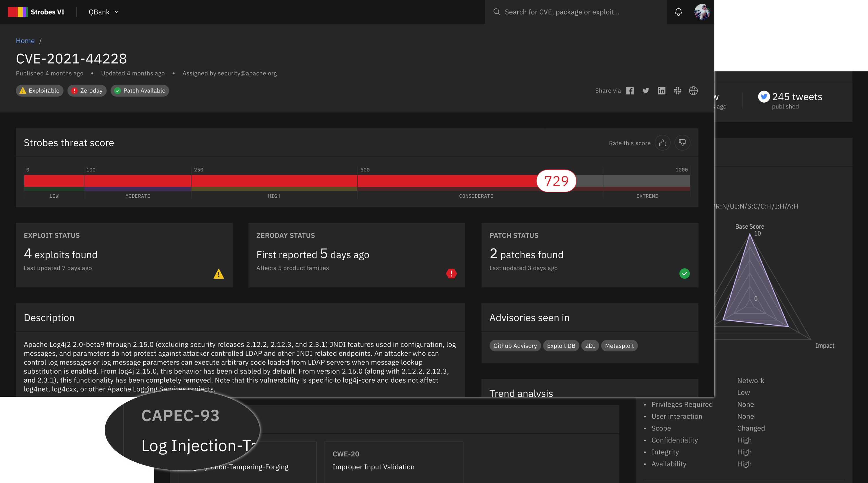Rate the score thumbs up

click(x=663, y=143)
